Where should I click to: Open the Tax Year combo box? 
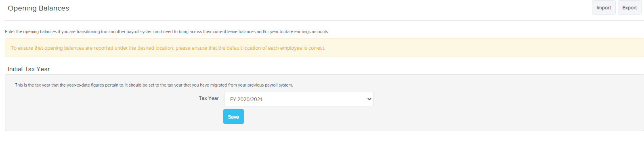point(298,99)
